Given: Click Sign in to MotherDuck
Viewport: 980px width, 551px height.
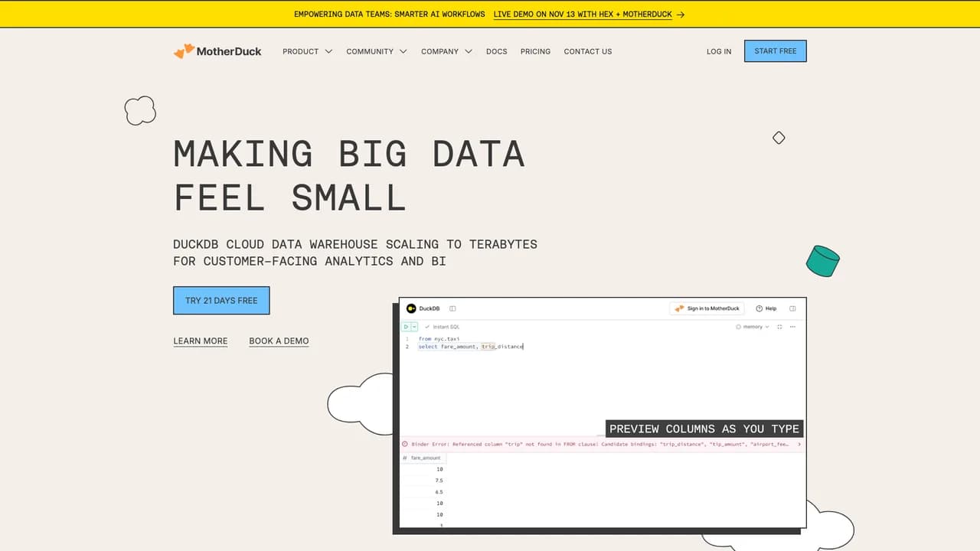Looking at the screenshot, I should 707,308.
